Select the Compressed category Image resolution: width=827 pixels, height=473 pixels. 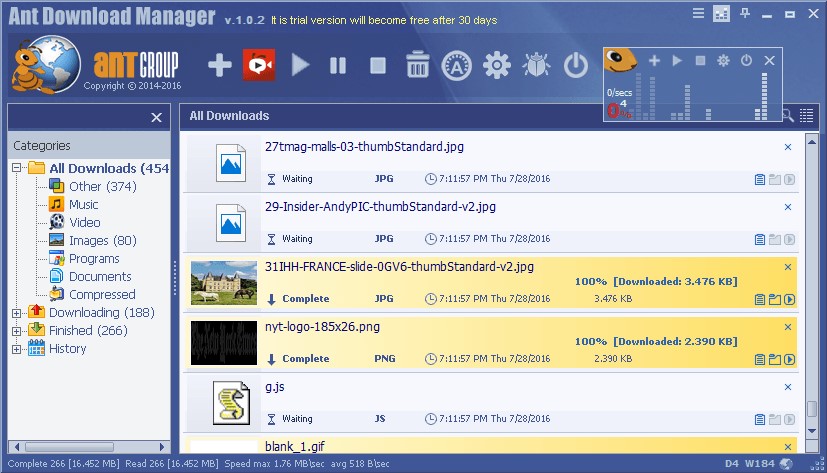[x=102, y=294]
